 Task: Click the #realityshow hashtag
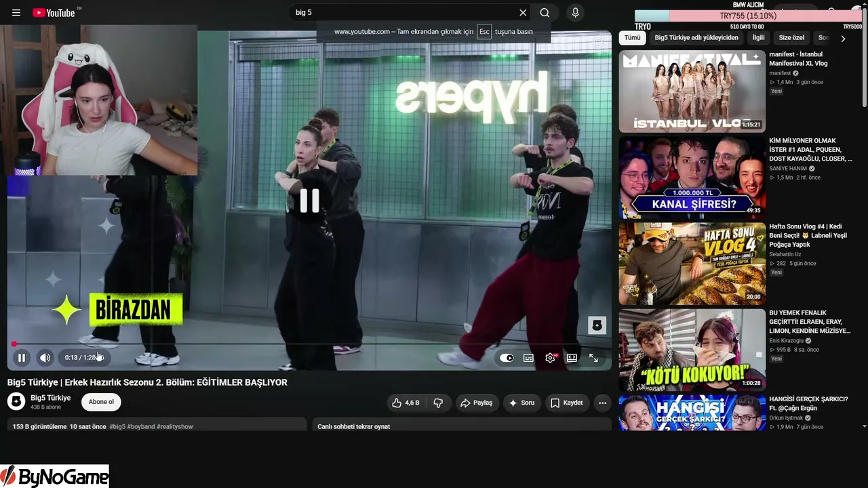[x=175, y=426]
